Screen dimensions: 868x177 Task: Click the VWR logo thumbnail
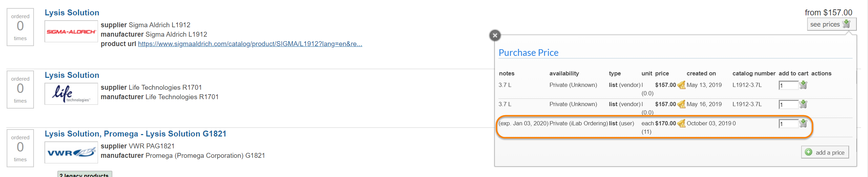[71, 153]
